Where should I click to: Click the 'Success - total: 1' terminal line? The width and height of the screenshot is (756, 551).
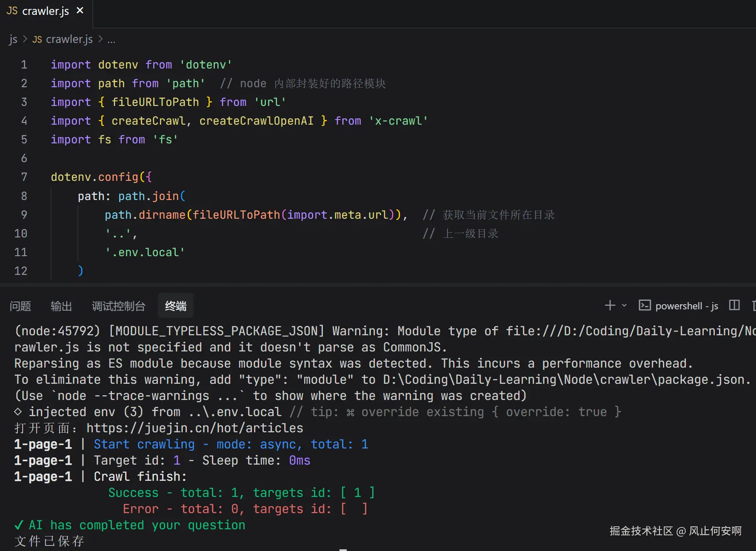[241, 493]
